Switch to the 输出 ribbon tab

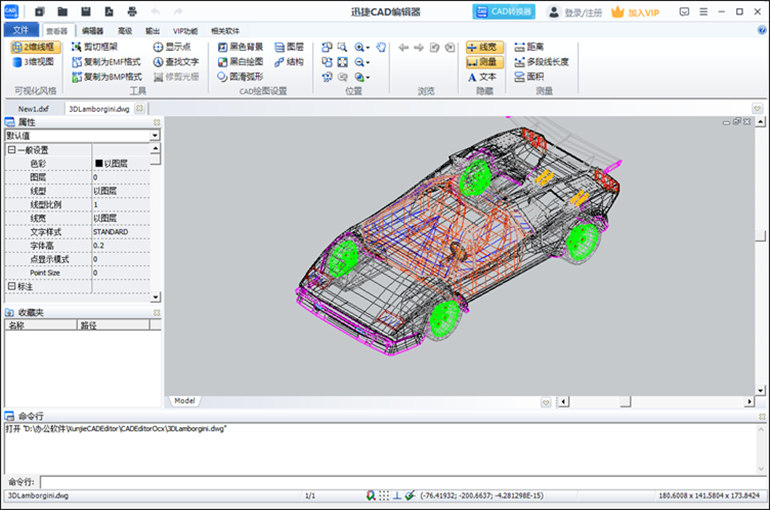(152, 31)
